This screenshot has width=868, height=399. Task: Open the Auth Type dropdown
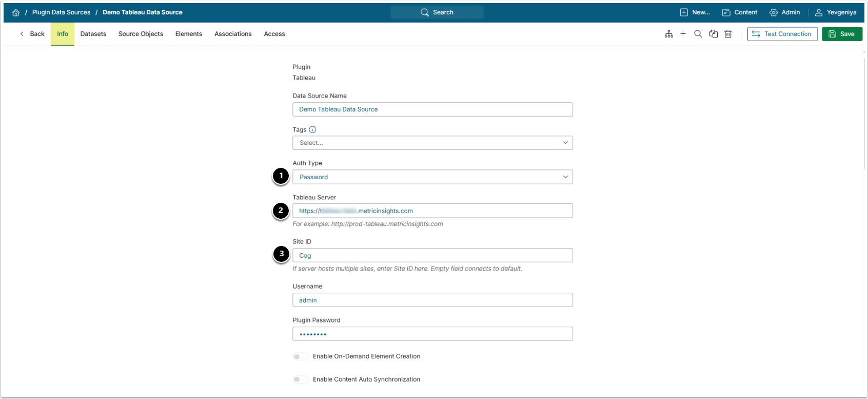pyautogui.click(x=432, y=177)
